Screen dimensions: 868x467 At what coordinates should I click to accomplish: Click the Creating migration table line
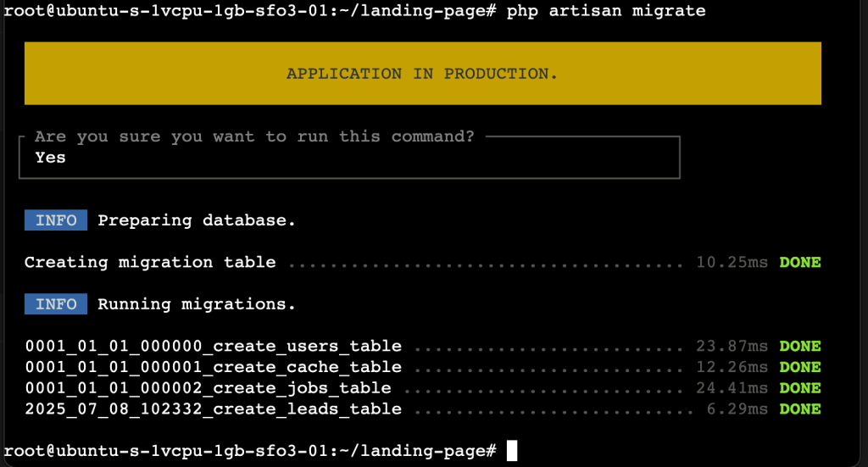[x=150, y=263]
